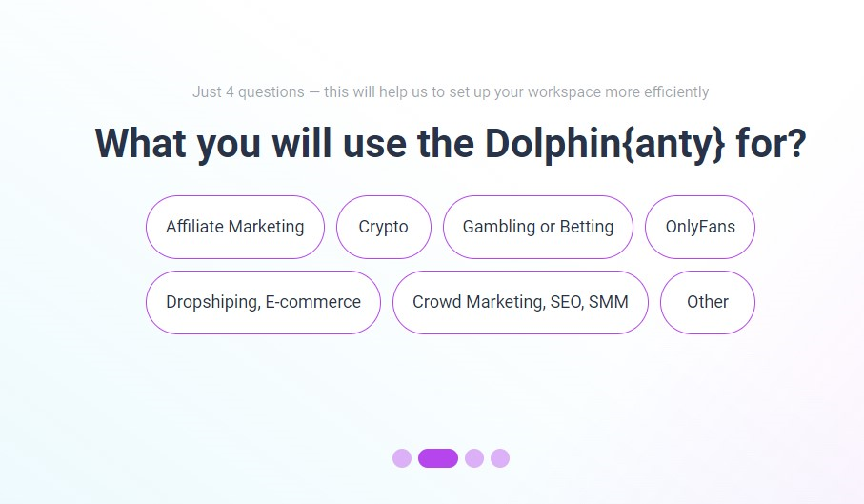Jump to the third step dot
This screenshot has width=864, height=504.
(474, 458)
